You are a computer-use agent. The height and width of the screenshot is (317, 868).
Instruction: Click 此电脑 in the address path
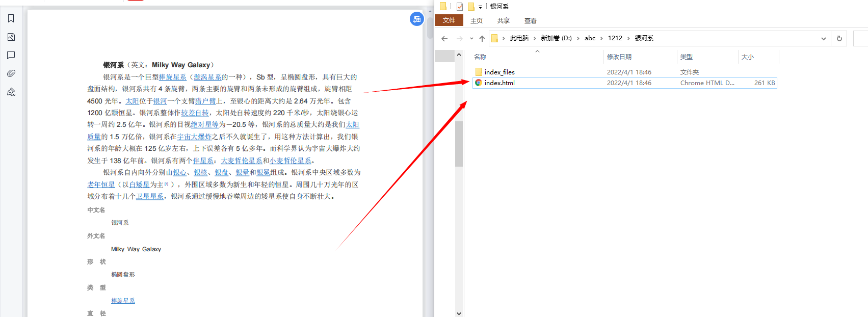click(519, 38)
